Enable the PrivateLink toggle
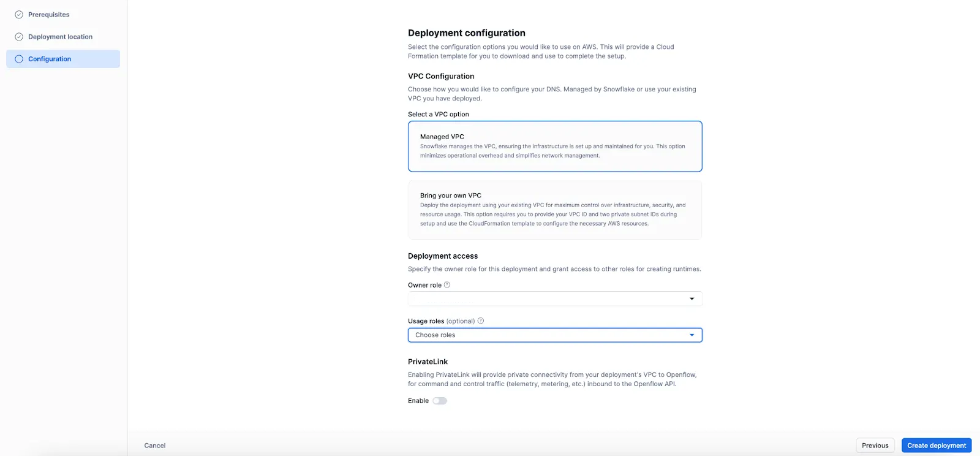 (439, 400)
